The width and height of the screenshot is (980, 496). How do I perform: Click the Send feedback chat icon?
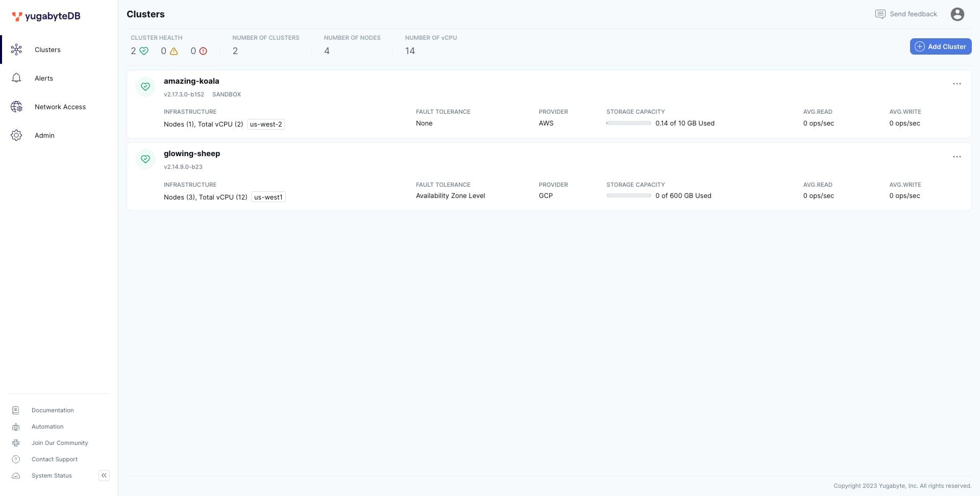[x=880, y=14]
